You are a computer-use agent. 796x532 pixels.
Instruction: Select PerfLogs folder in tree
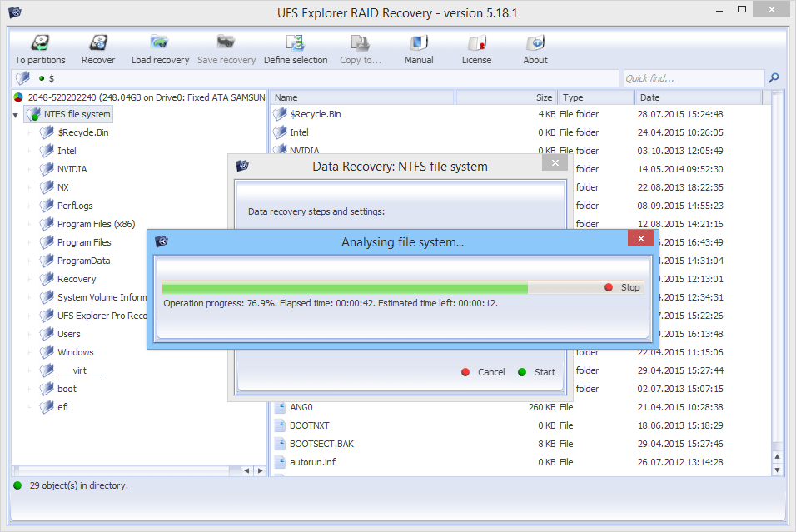pyautogui.click(x=75, y=206)
